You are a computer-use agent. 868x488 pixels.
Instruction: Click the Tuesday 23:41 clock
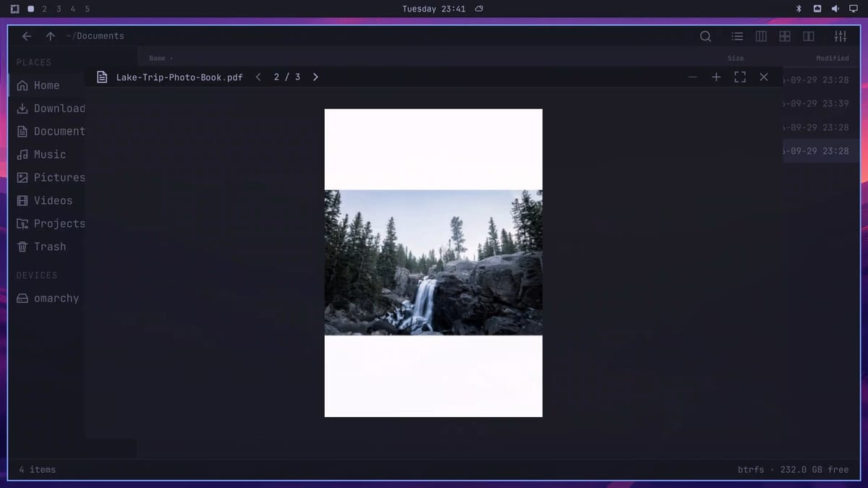pyautogui.click(x=434, y=9)
